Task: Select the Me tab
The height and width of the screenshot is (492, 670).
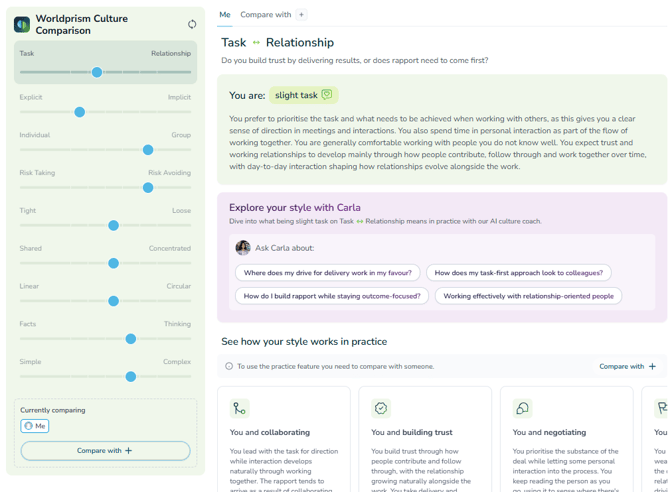Action: [x=225, y=15]
